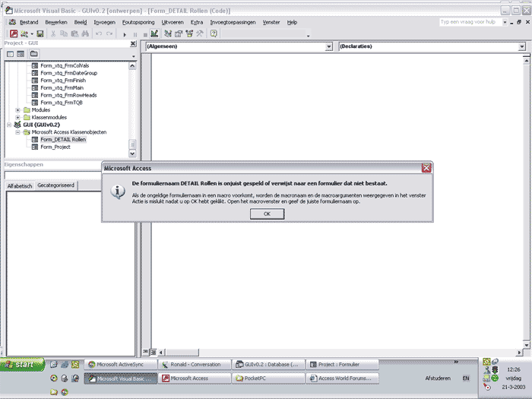Image resolution: width=532 pixels, height=399 pixels.
Task: Open the Insert module dropdown arrow
Action: 32,34
